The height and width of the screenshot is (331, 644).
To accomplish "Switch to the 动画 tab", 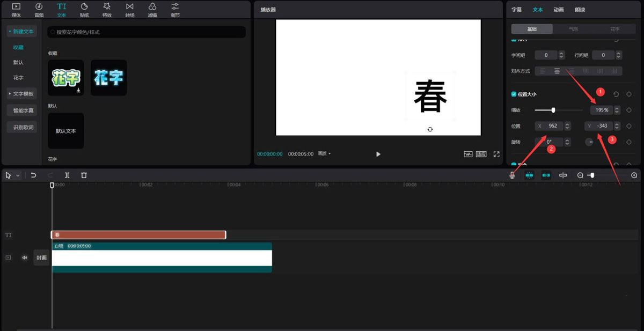I will [559, 9].
